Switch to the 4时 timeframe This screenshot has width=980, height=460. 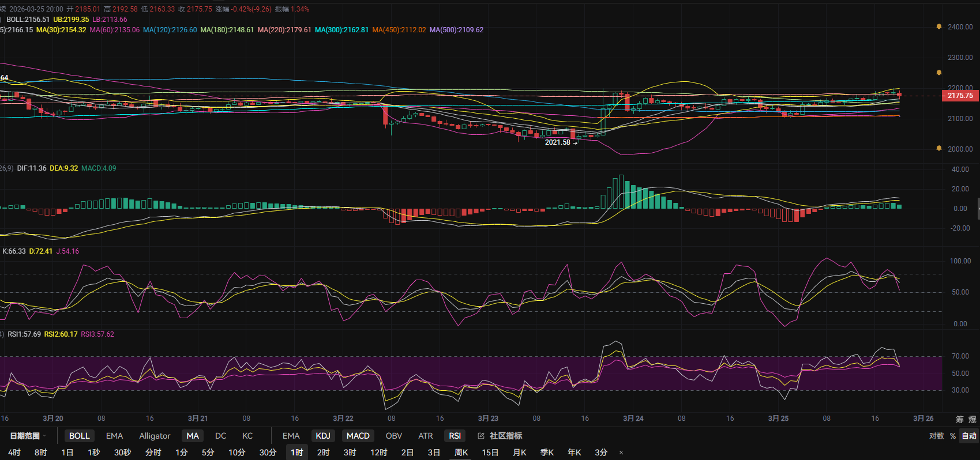pos(14,453)
